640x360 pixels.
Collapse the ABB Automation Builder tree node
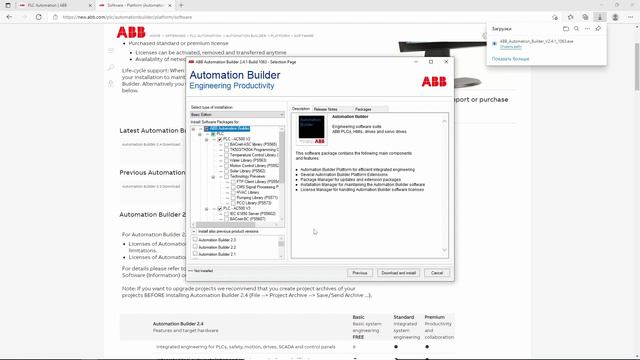[193, 129]
